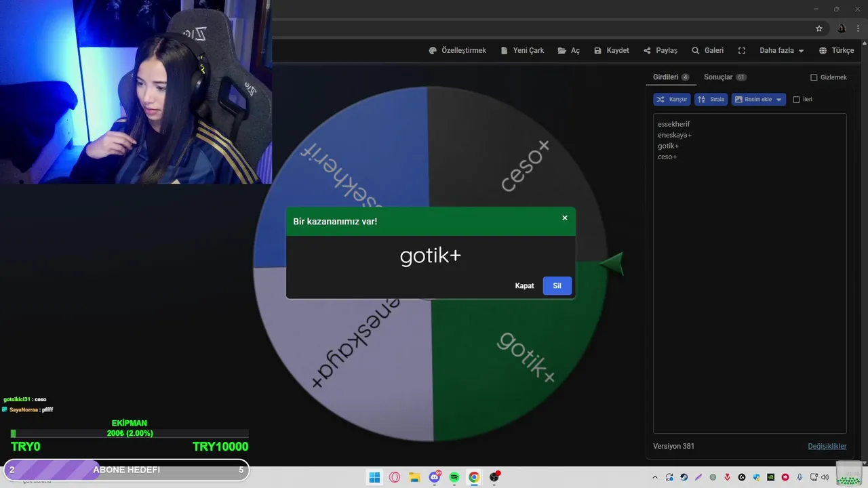Image resolution: width=868 pixels, height=488 pixels.
Task: Open the browser three-dot menu
Action: coord(858,28)
